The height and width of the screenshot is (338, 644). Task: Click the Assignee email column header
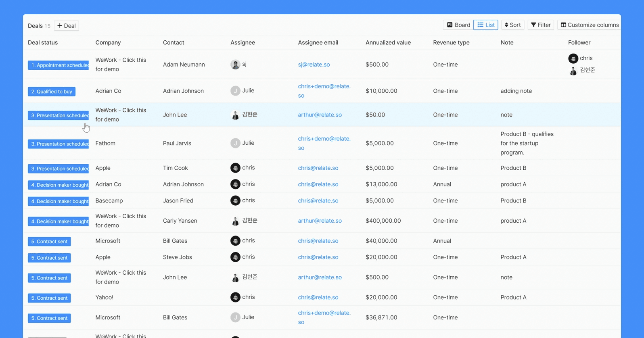point(318,42)
